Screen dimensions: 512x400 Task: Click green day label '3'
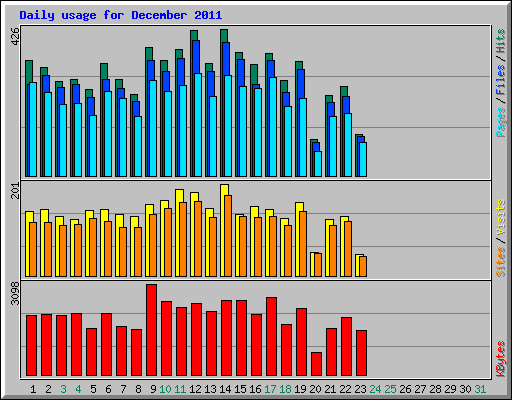click(x=63, y=389)
